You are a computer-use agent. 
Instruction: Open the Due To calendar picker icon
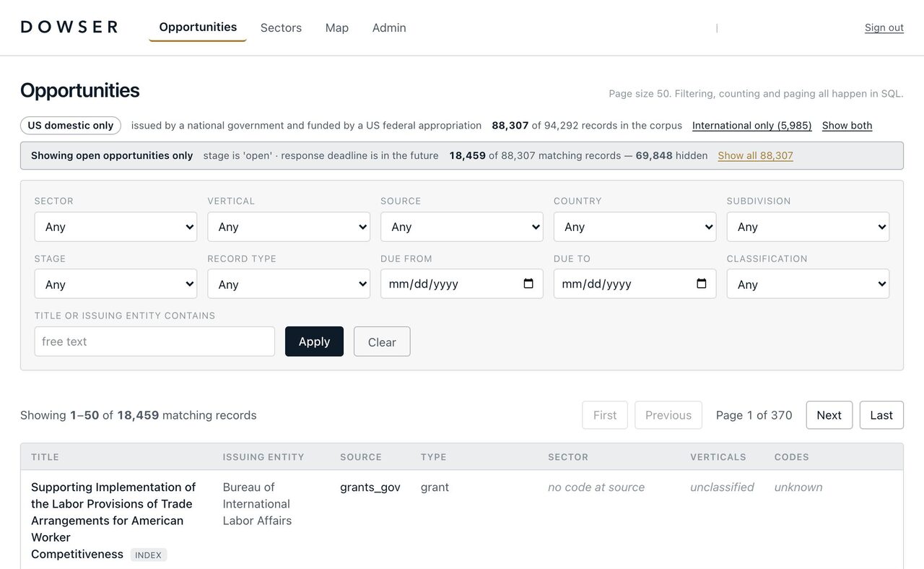[702, 284]
